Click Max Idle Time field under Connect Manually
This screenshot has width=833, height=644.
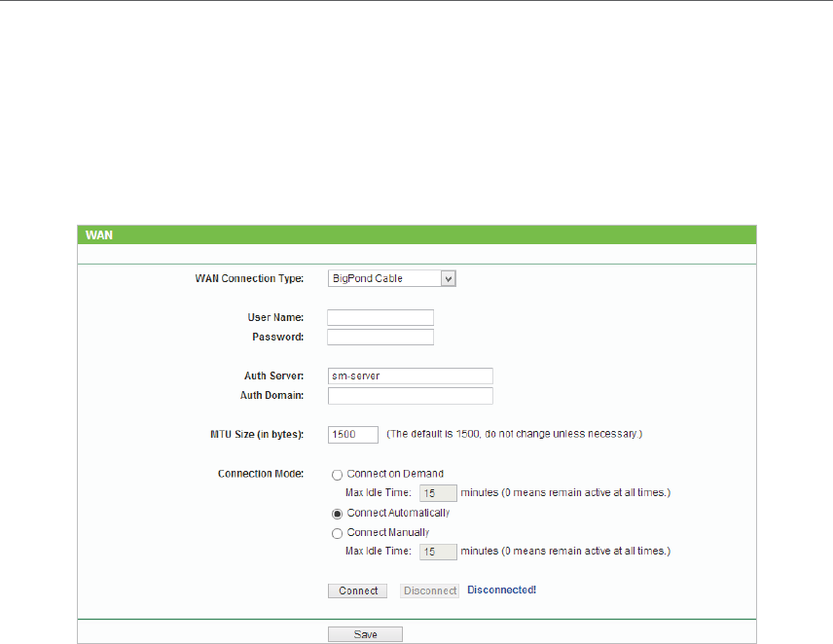(x=438, y=552)
